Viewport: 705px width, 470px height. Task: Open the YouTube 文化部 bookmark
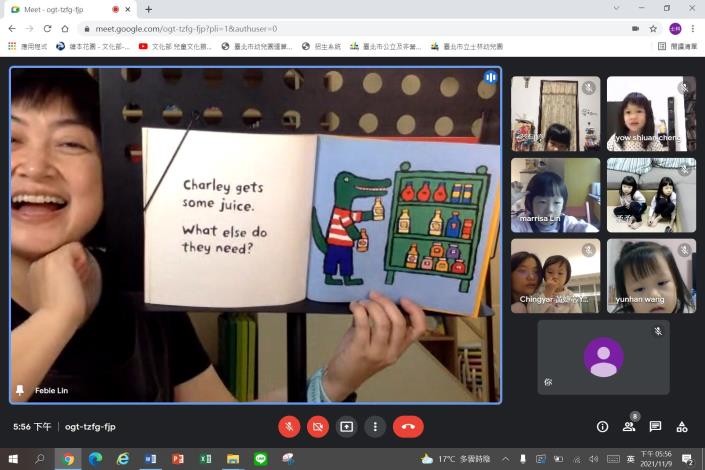click(175, 46)
